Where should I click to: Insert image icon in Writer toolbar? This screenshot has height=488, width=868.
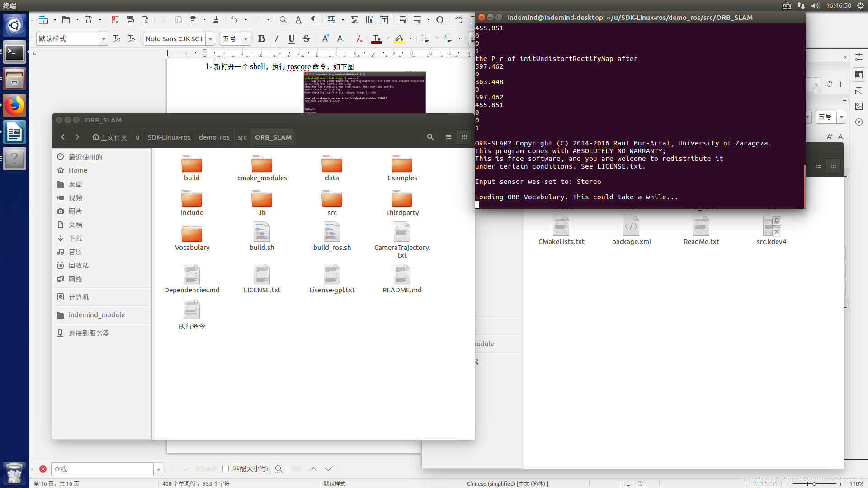354,20
